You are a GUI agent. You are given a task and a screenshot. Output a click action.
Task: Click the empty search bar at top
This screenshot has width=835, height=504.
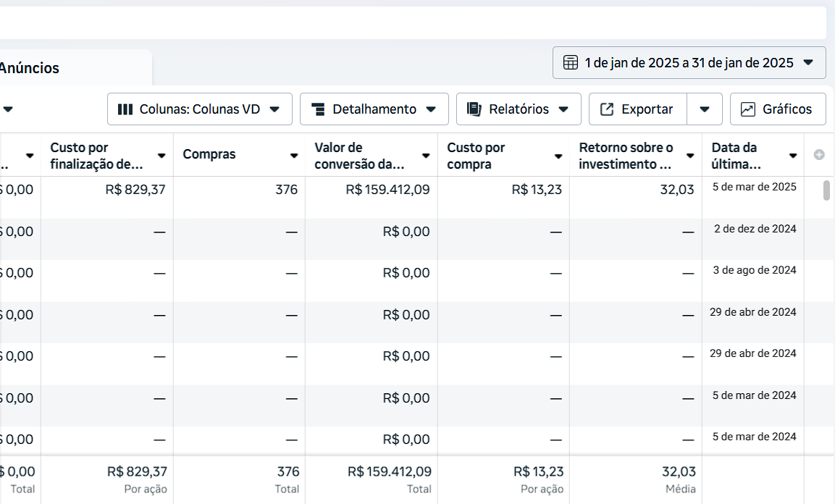[413, 23]
